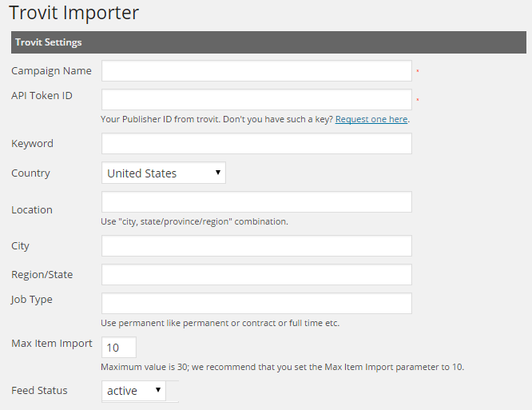The height and width of the screenshot is (410, 532).
Task: Click the required marker beside Campaign Name
Action: pyautogui.click(x=418, y=72)
